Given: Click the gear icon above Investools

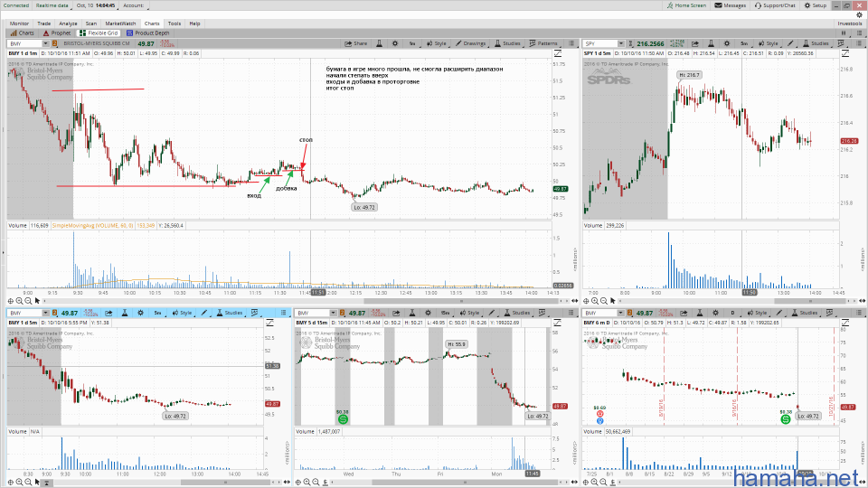Looking at the screenshot, I should point(860,15).
